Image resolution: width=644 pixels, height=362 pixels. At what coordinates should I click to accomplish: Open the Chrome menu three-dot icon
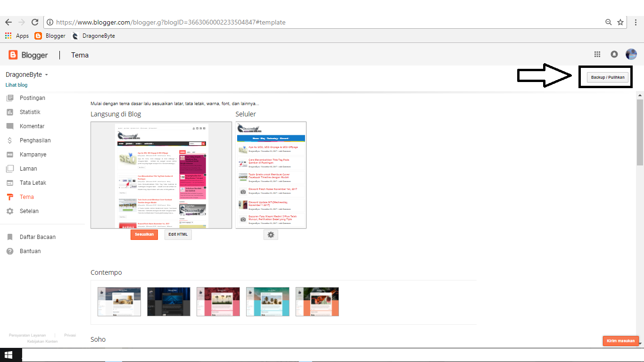coord(635,22)
